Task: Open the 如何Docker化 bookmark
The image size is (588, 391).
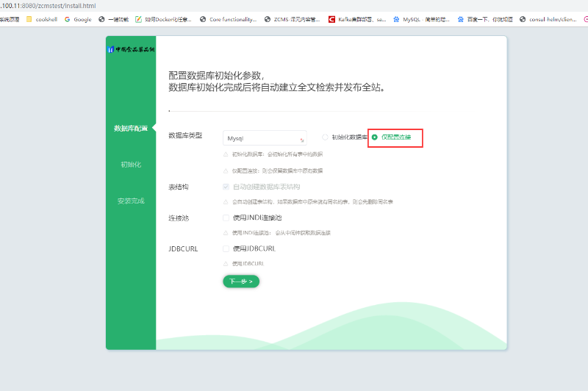Action: point(163,20)
